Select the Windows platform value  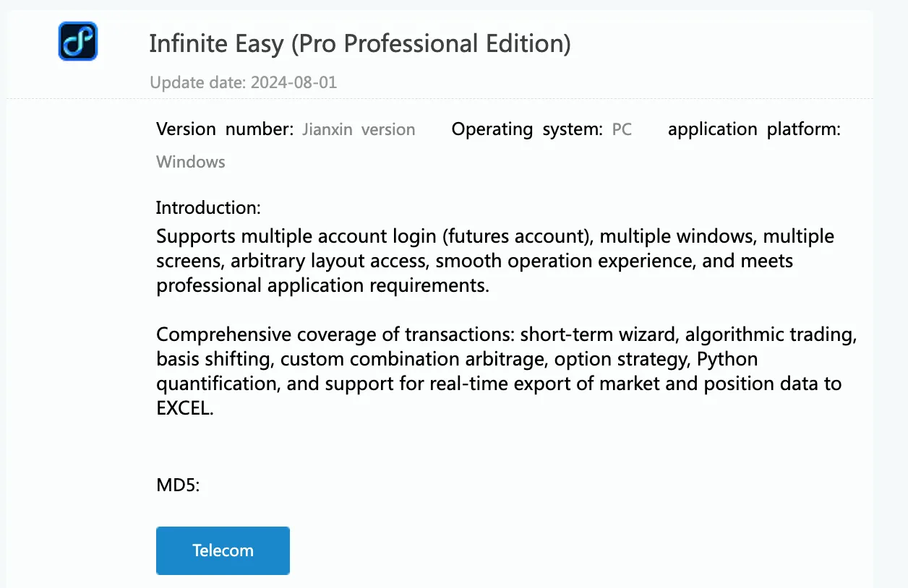191,162
